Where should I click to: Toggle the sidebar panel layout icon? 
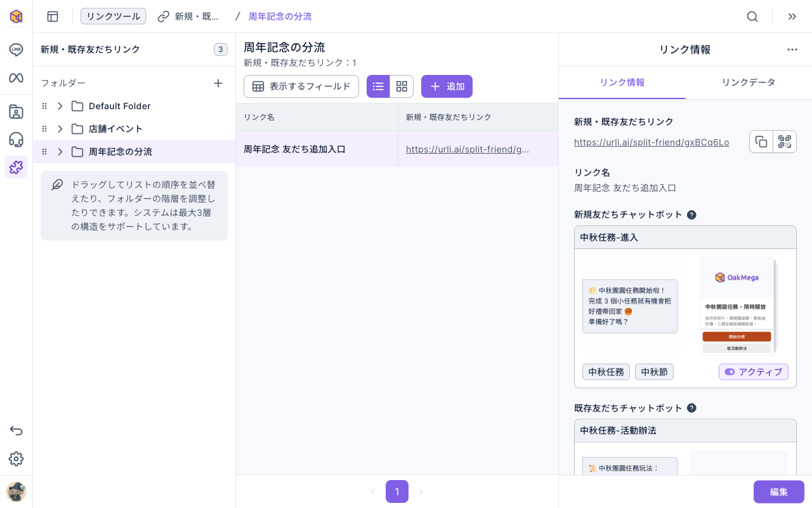pyautogui.click(x=53, y=17)
